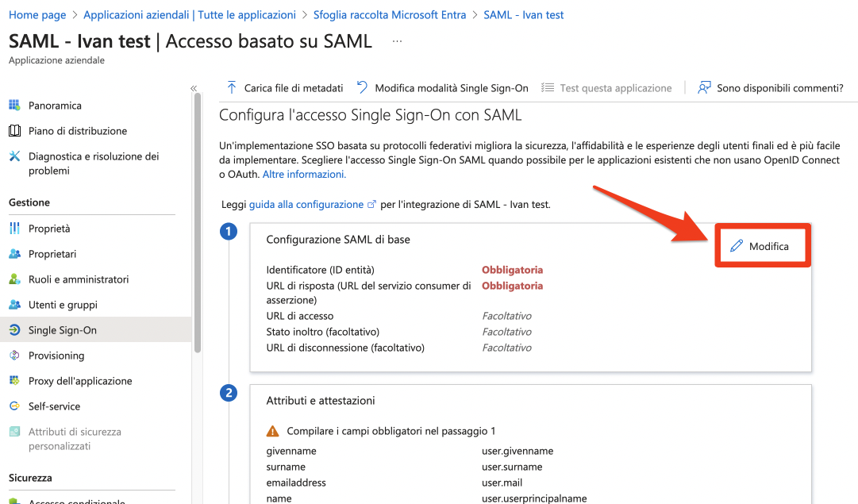This screenshot has width=858, height=504.
Task: Click the Piano di distribuzione book icon
Action: tap(14, 131)
